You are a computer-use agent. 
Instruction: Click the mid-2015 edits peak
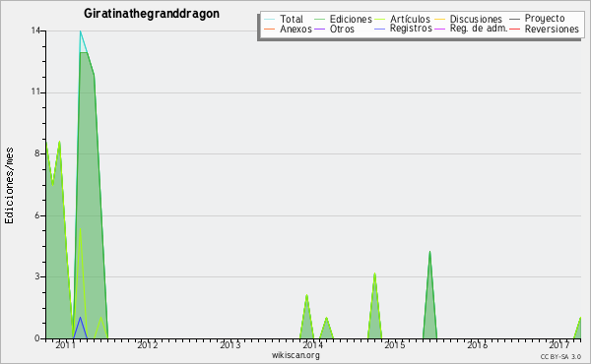point(429,252)
